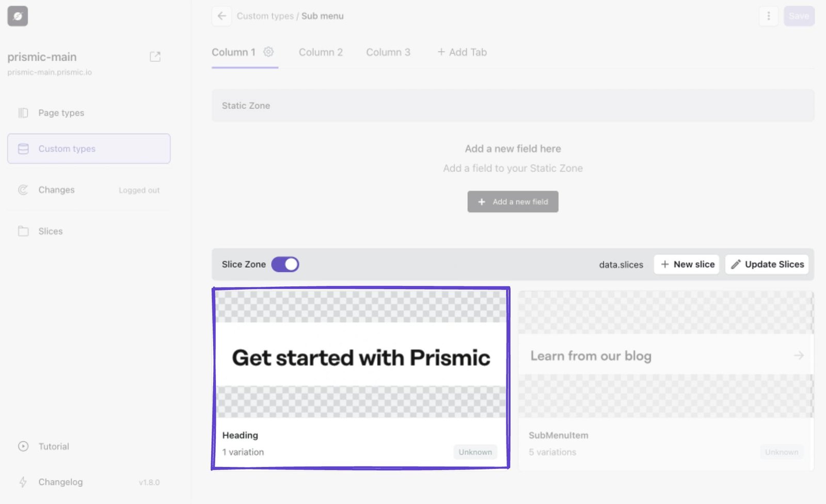The width and height of the screenshot is (826, 504).
Task: Click the back arrow button
Action: 221,16
